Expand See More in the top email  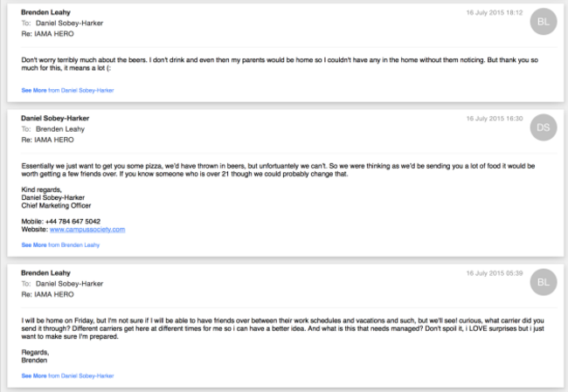click(x=67, y=90)
